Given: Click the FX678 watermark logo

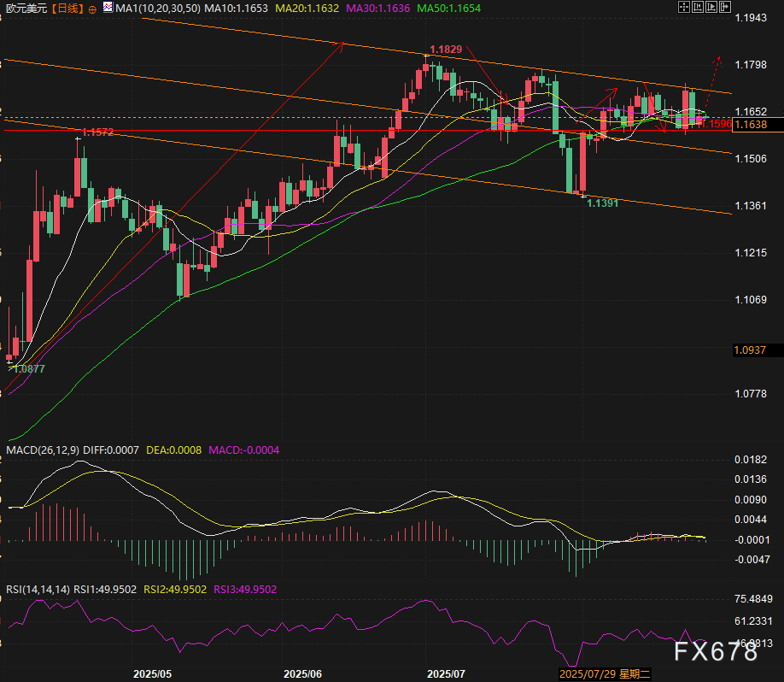Looking at the screenshot, I should (716, 652).
